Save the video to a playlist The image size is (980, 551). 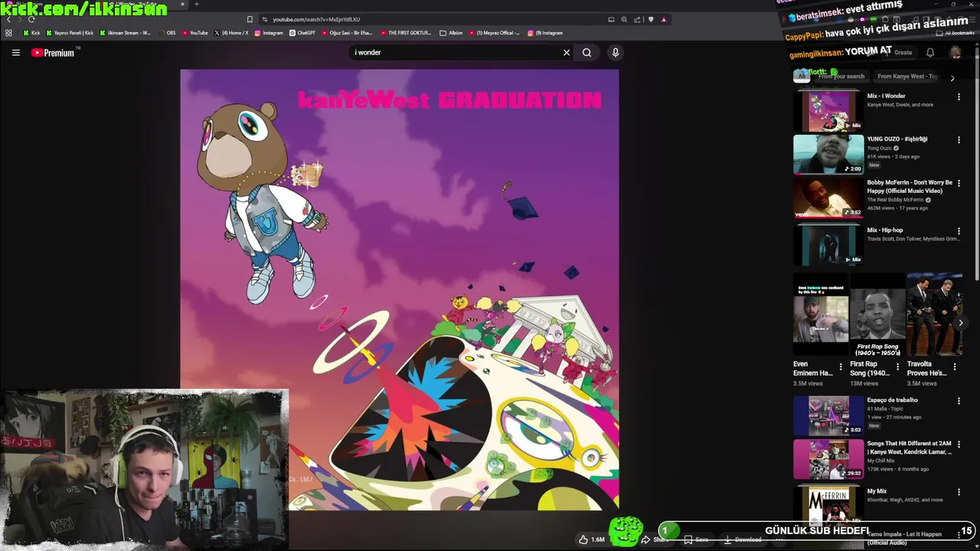[x=696, y=540]
